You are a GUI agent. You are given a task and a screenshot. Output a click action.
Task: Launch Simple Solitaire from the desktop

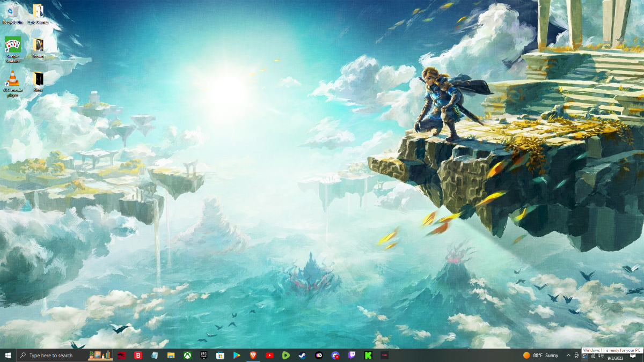tap(12, 50)
